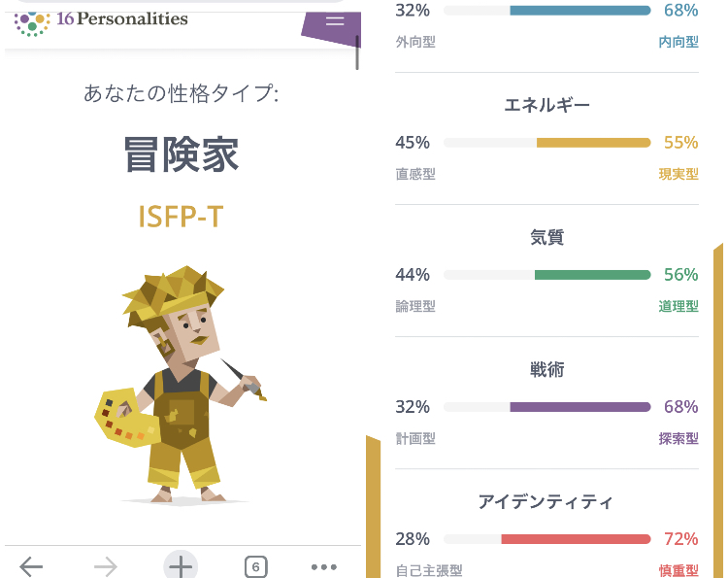Click the page scrollbar on left panel
Viewport: 728px width, 578px height.
357,53
